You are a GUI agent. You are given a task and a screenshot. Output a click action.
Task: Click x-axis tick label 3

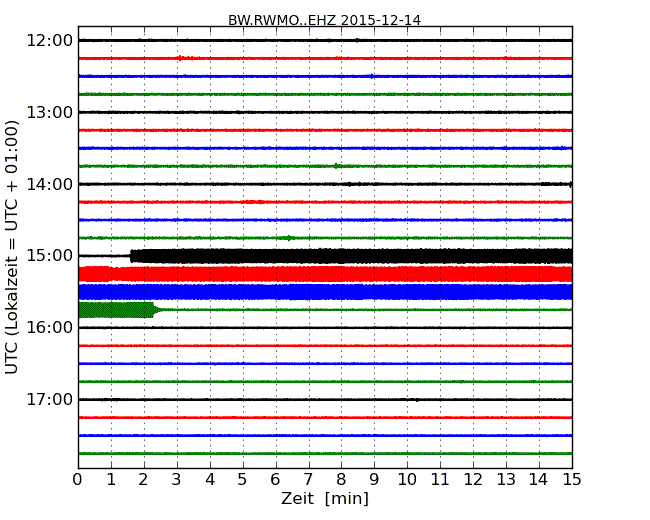pos(177,480)
